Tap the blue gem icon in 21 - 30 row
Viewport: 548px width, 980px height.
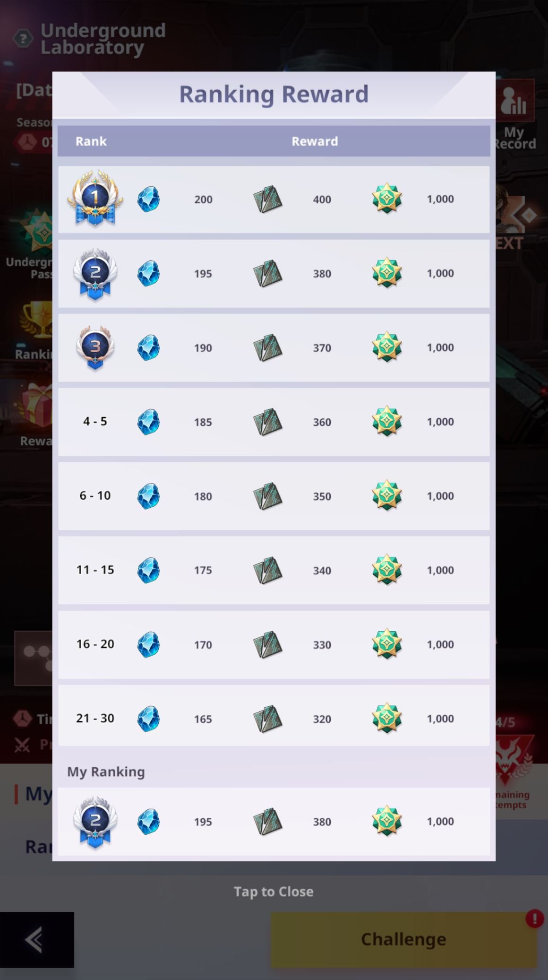[x=148, y=719]
